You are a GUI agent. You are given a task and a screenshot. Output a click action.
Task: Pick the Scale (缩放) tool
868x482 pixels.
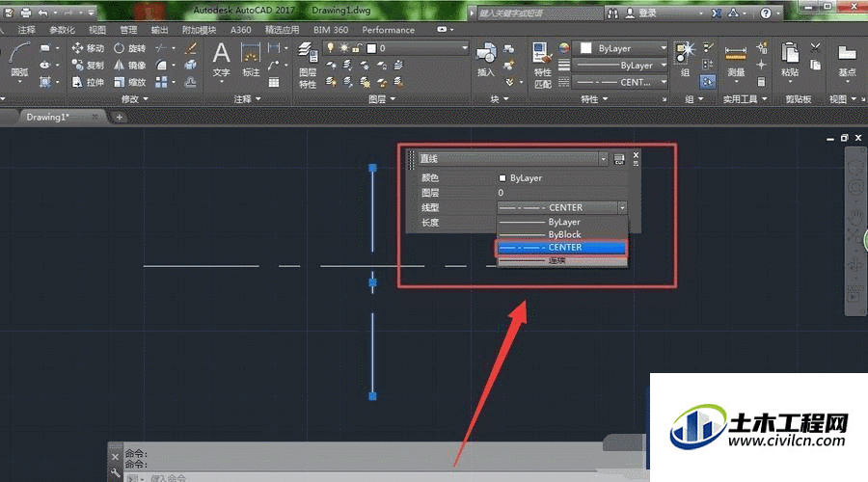point(129,82)
